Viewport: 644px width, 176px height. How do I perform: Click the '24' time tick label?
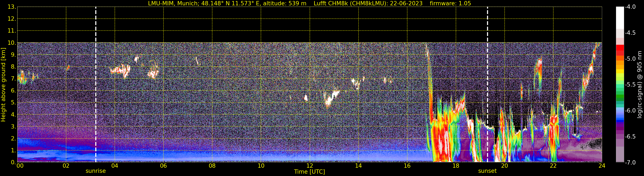(602, 166)
